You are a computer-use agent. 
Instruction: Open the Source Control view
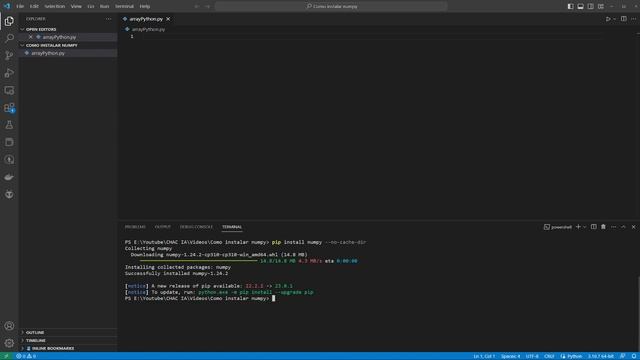point(9,56)
